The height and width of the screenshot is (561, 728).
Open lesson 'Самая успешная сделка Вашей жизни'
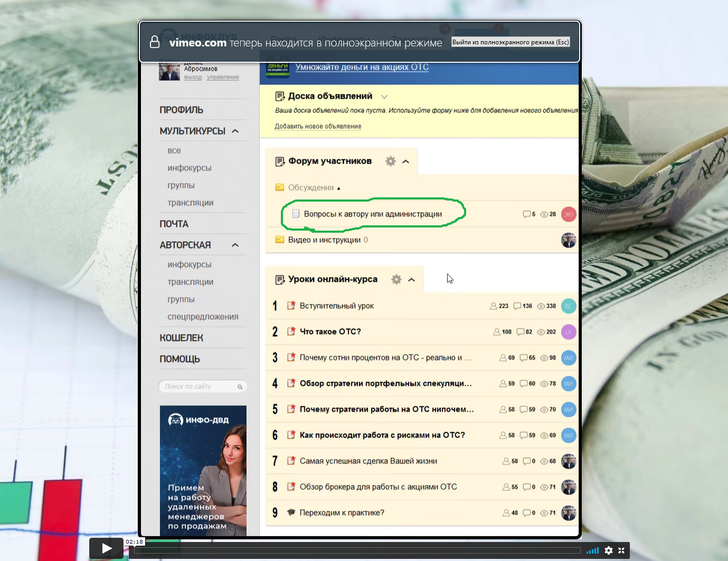368,461
